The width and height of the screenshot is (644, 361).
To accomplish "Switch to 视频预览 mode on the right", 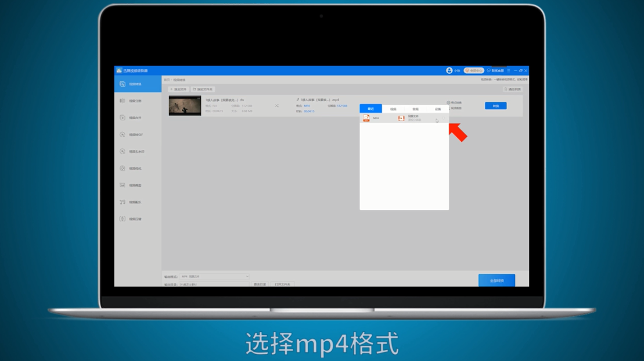I will click(x=454, y=108).
